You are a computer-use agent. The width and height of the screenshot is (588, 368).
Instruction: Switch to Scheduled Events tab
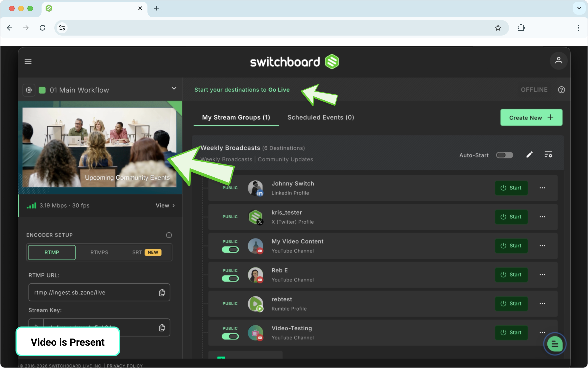pyautogui.click(x=320, y=118)
